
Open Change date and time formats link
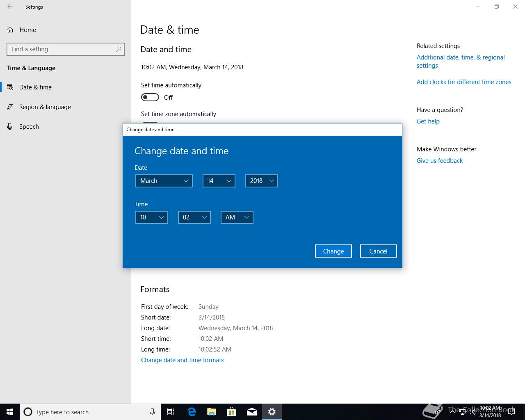tap(182, 360)
